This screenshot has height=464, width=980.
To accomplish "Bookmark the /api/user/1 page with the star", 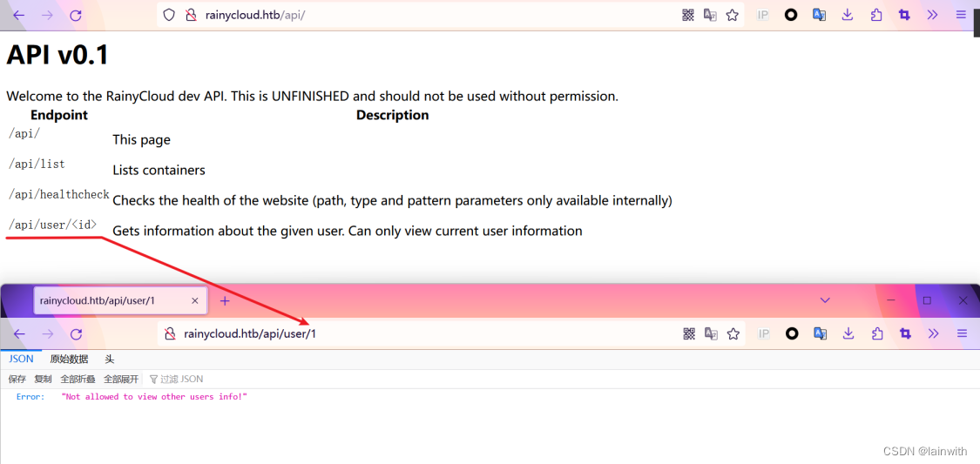I will pyautogui.click(x=733, y=334).
